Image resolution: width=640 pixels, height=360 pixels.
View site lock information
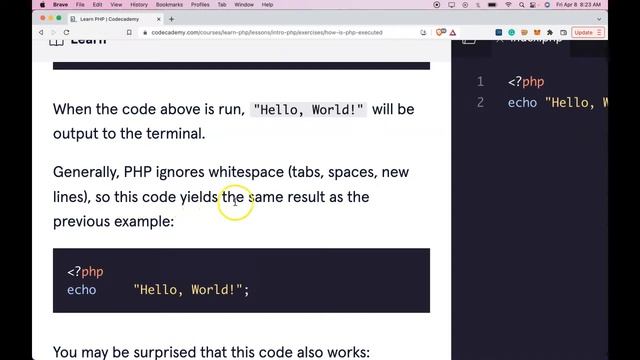point(145,33)
